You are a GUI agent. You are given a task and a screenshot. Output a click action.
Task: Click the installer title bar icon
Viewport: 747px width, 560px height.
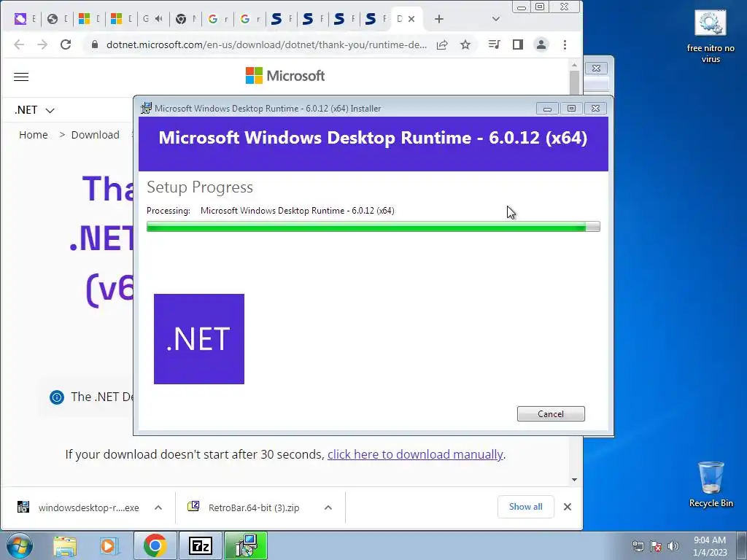tap(146, 108)
